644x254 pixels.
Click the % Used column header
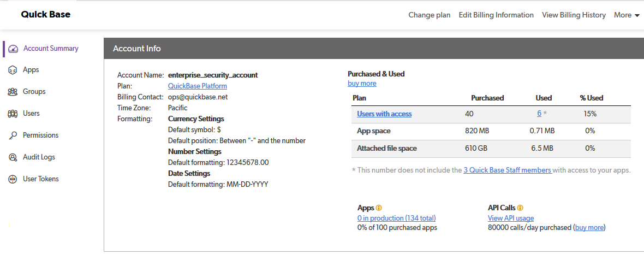[x=592, y=98]
